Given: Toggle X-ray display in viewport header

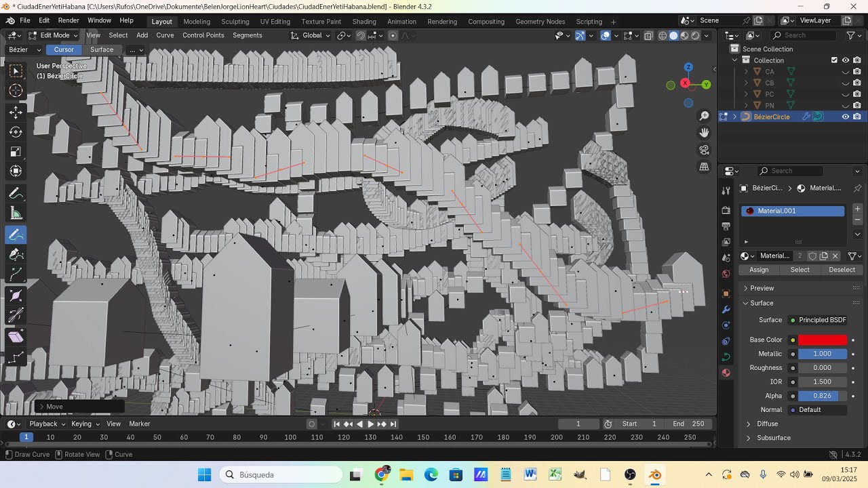Looking at the screenshot, I should click(x=649, y=35).
